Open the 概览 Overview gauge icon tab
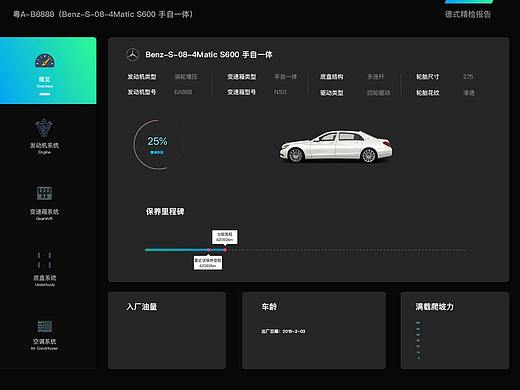Image resolution: width=520 pixels, height=390 pixels. tap(45, 60)
